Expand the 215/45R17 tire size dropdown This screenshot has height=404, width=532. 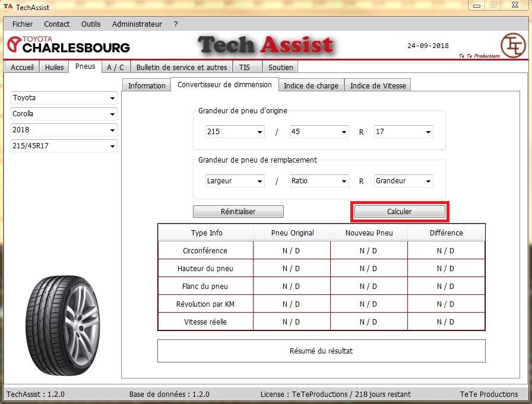(x=64, y=146)
